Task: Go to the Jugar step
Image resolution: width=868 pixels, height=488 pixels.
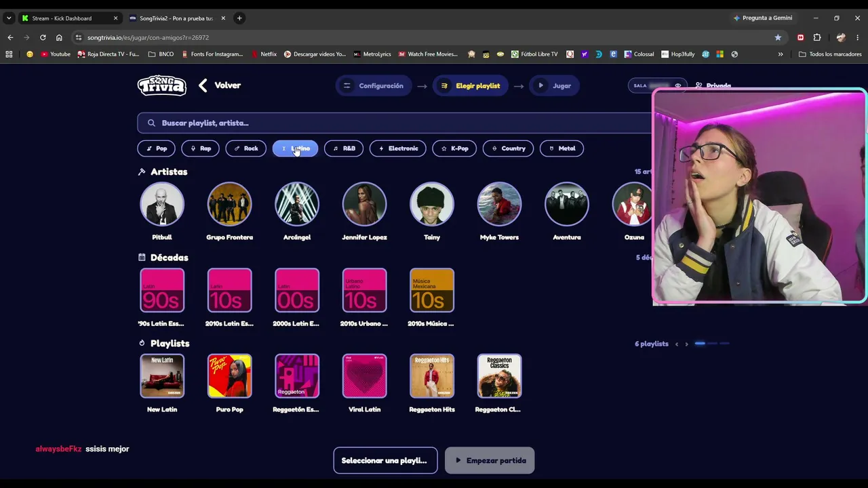Action: 554,86
